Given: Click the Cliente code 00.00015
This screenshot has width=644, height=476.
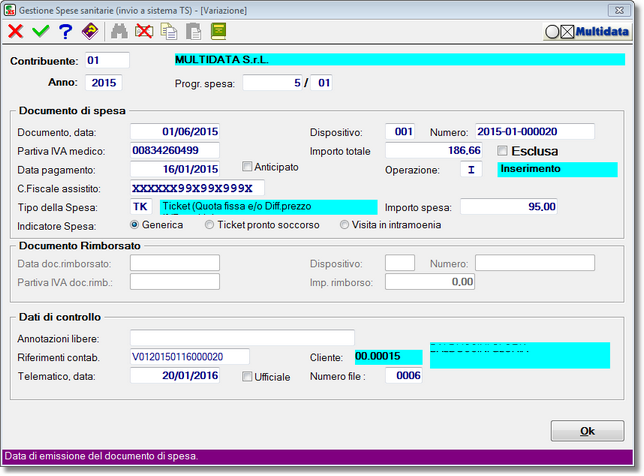Looking at the screenshot, I should [389, 356].
